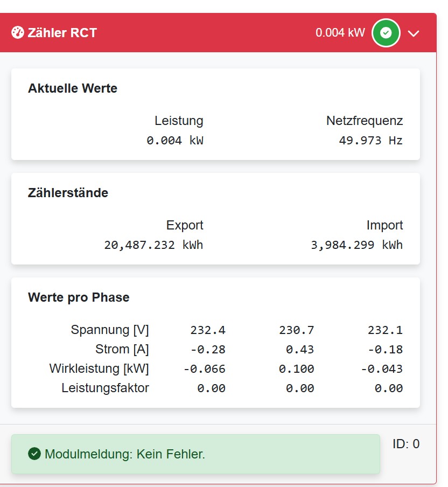This screenshot has height=487, width=448.
Task: Click the Zähler RCT header title
Action: [61, 33]
